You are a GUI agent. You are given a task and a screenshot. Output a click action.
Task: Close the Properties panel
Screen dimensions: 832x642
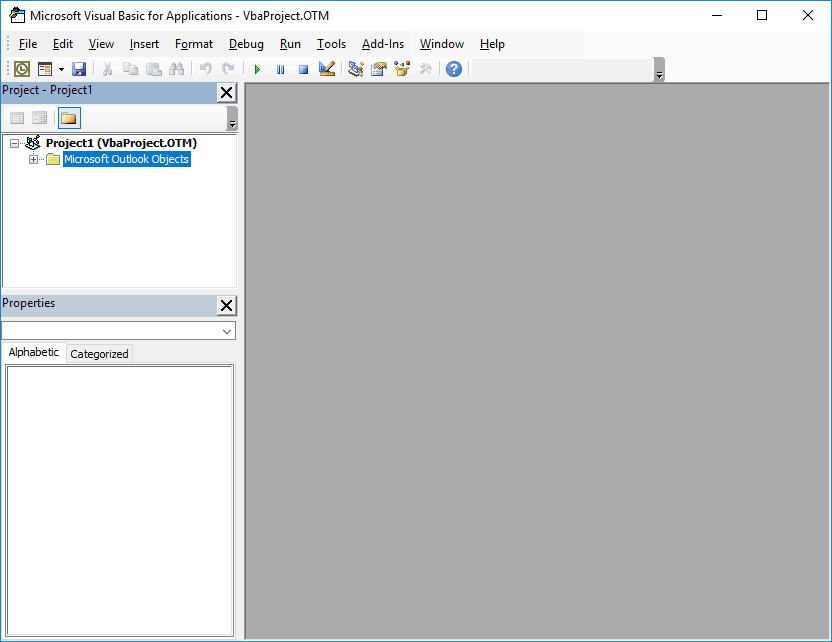click(x=227, y=306)
